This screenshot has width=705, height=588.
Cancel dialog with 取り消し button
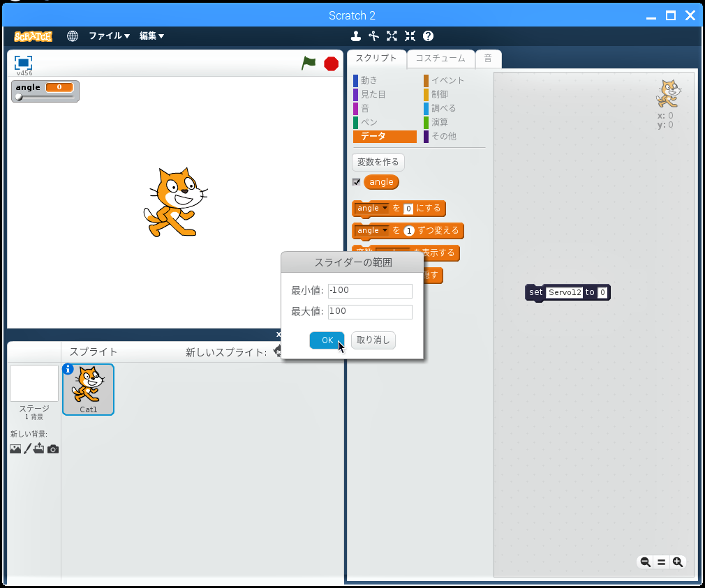click(373, 340)
